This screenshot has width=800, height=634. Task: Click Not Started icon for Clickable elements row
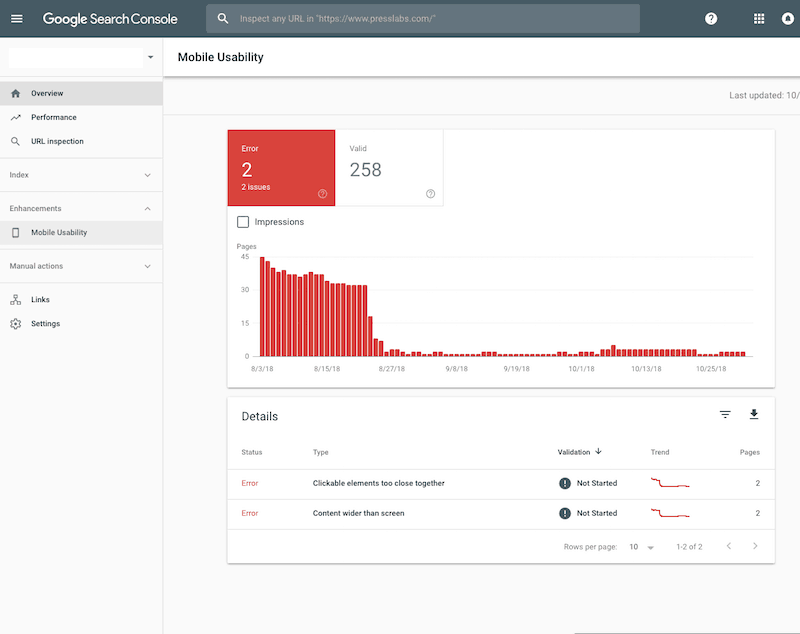pos(565,483)
